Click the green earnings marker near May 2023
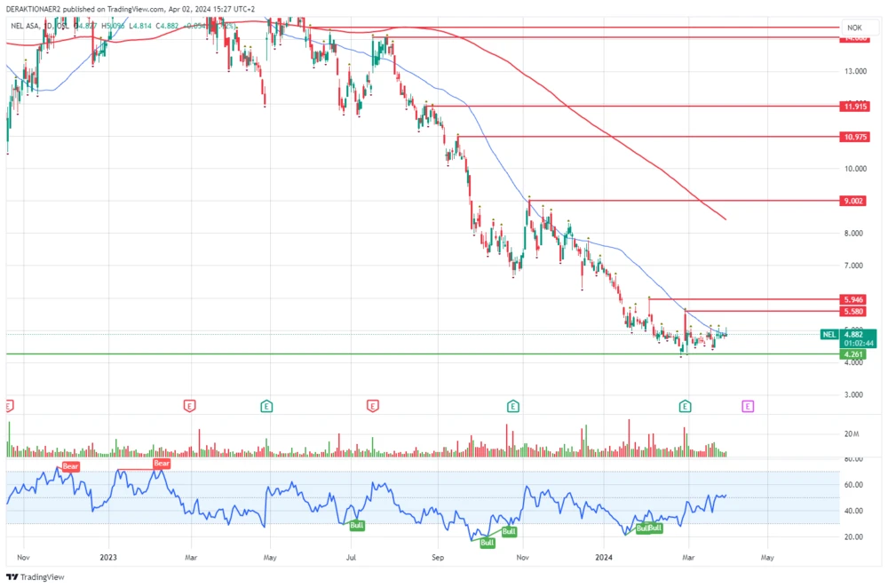This screenshot has width=888, height=588. coord(266,406)
